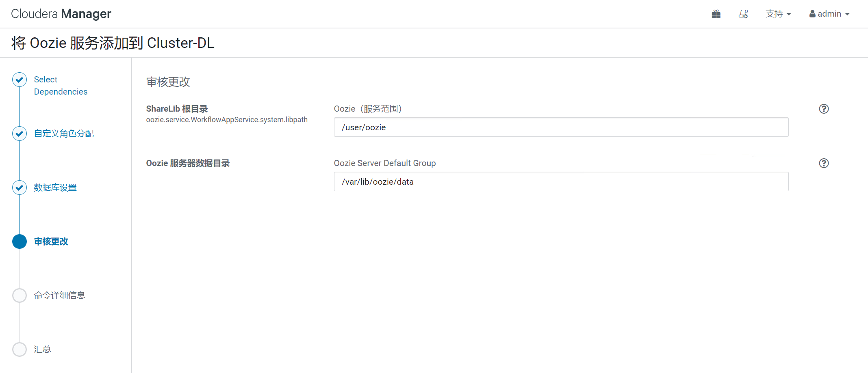The width and height of the screenshot is (868, 373).
Task: Click the empty 汇总 step circle
Action: tap(20, 349)
